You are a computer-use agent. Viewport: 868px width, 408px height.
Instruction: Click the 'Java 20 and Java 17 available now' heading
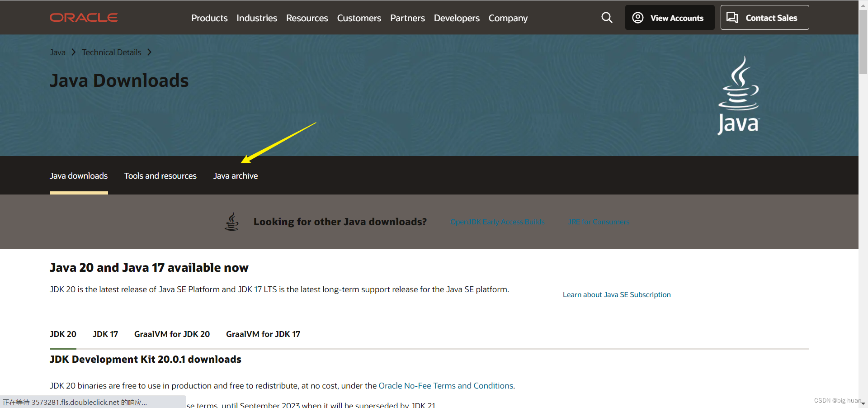tap(149, 268)
